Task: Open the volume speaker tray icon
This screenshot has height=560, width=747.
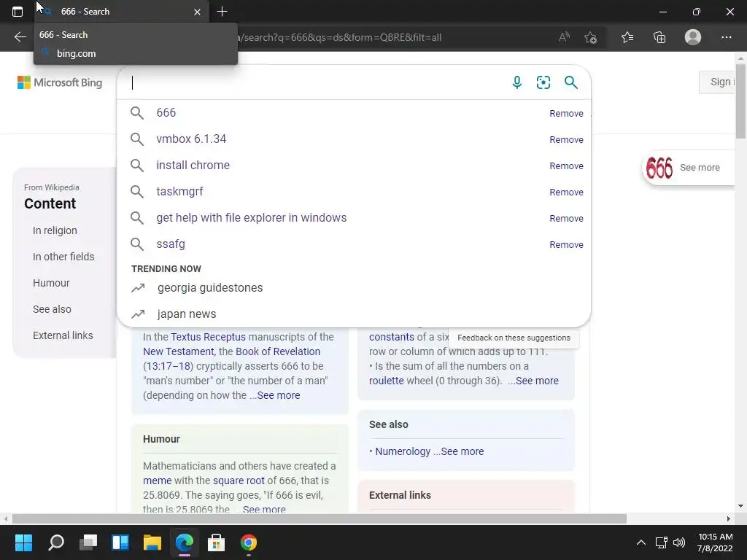Action: tap(679, 542)
